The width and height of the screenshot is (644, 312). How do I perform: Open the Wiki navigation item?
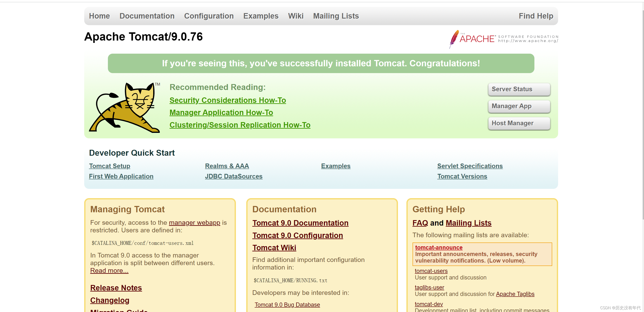(296, 16)
